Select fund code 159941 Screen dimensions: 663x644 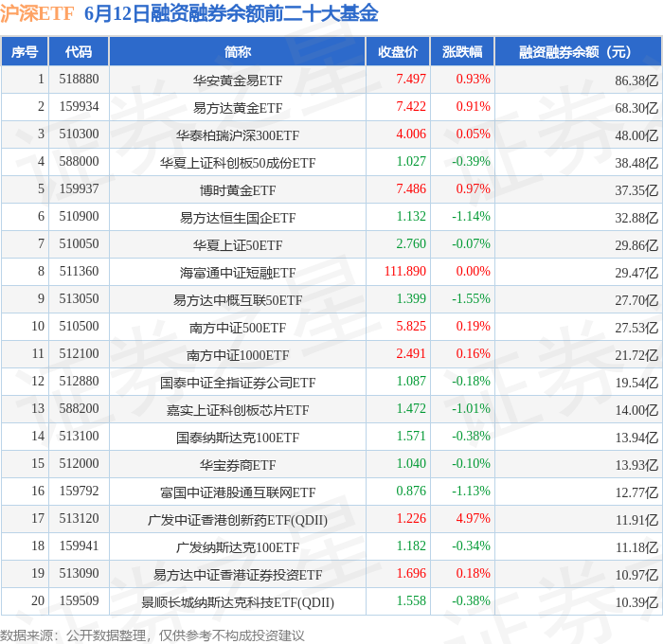pyautogui.click(x=79, y=546)
